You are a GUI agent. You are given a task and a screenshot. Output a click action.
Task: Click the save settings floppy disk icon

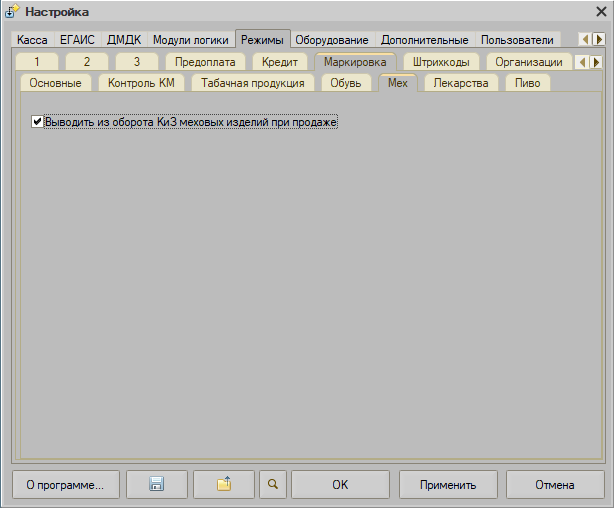156,484
